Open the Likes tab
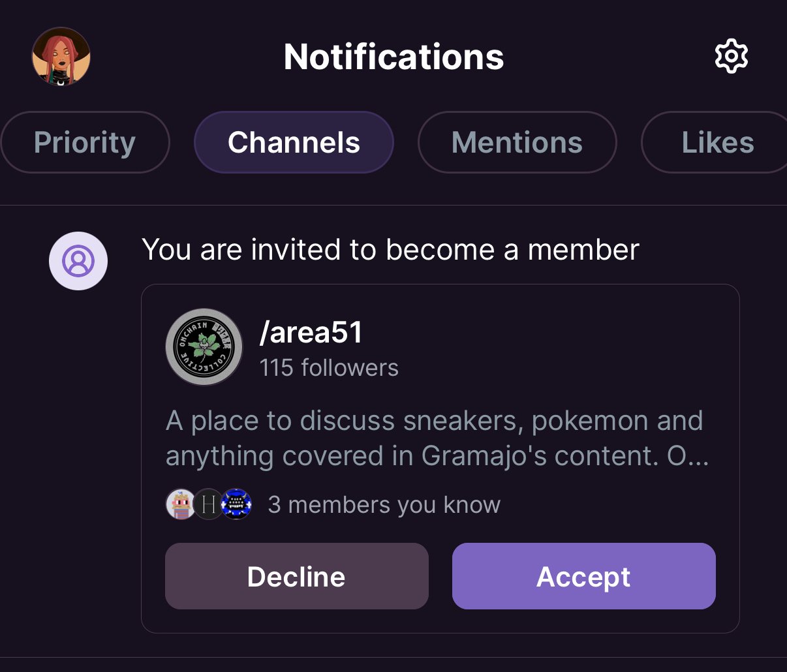The width and height of the screenshot is (787, 672). pyautogui.click(x=717, y=142)
